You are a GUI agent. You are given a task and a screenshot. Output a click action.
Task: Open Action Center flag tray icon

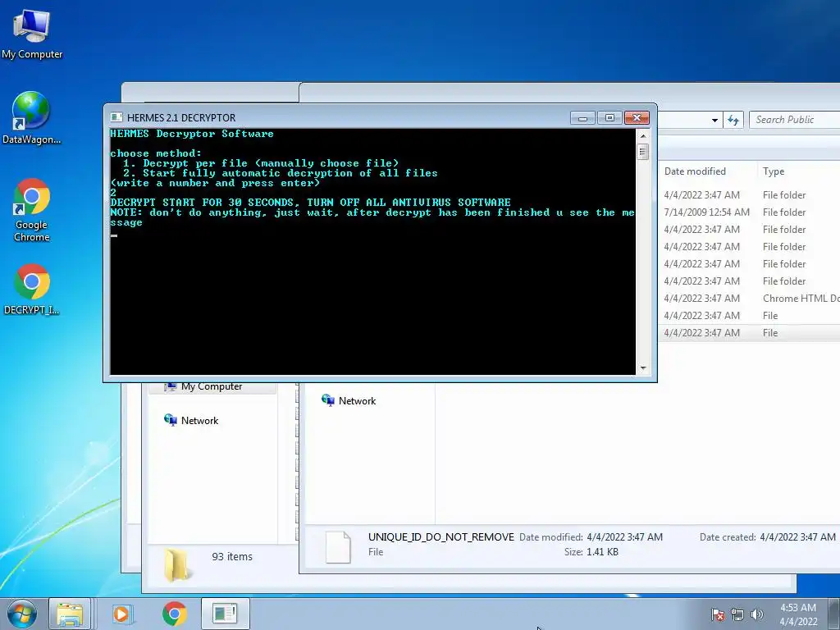click(718, 614)
